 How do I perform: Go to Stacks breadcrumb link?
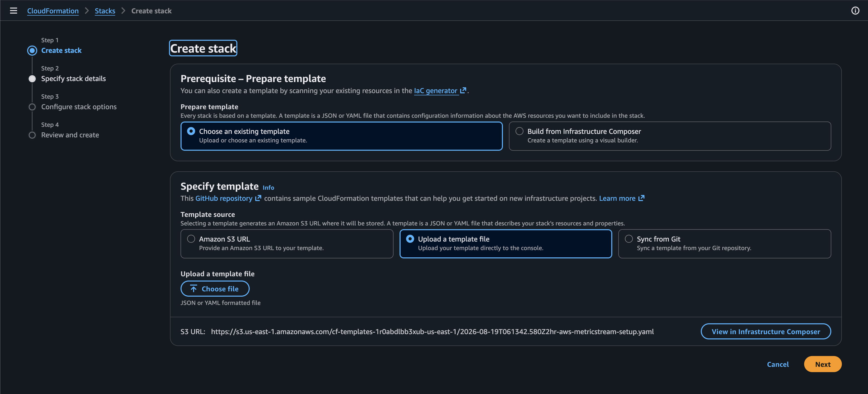[105, 11]
